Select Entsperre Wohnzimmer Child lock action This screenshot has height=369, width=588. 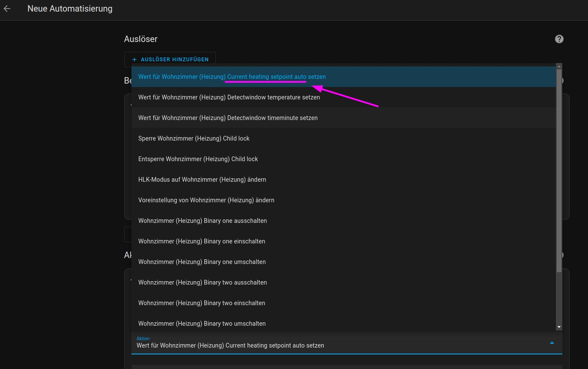point(198,159)
